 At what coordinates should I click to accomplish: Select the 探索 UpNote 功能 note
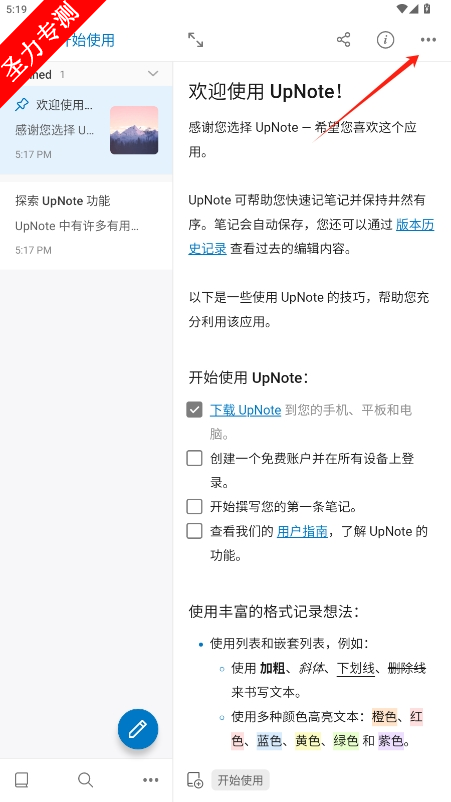pyautogui.click(x=86, y=225)
